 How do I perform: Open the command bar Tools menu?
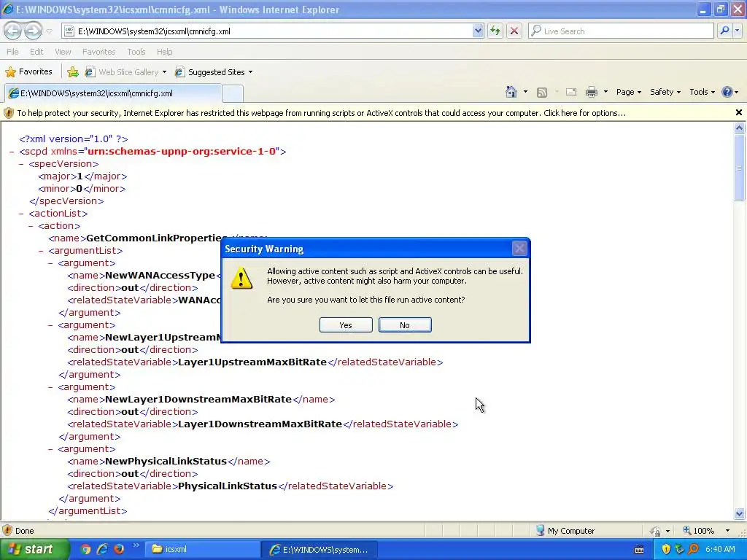click(703, 92)
